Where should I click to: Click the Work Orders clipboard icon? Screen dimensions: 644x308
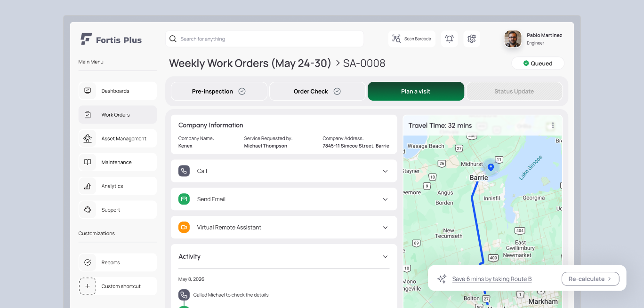click(88, 115)
